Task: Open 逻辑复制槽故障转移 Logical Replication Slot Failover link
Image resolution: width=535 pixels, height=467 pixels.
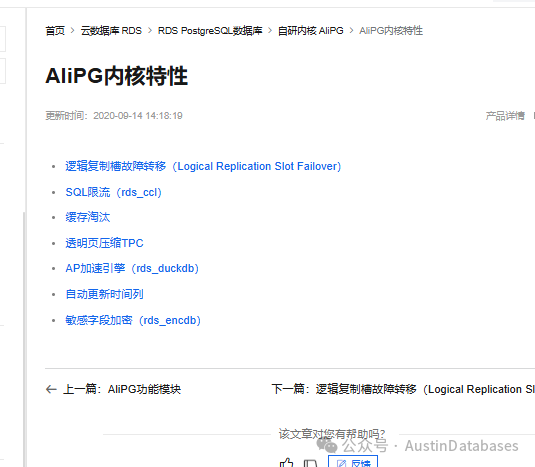Action: coord(203,166)
